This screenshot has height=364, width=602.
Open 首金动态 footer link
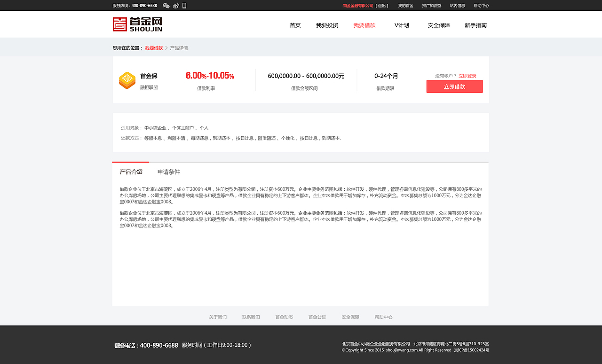tap(284, 317)
